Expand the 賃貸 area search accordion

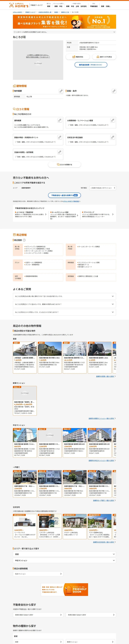coord(64,554)
